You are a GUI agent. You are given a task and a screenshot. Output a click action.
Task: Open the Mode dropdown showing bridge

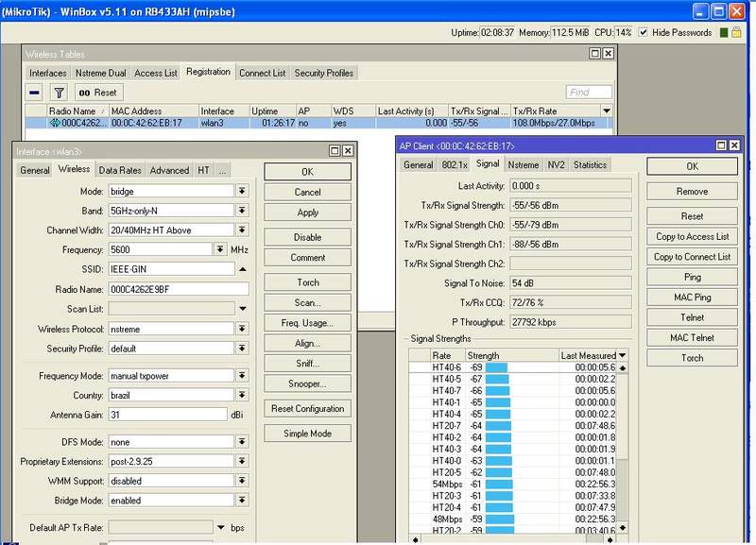pyautogui.click(x=242, y=192)
